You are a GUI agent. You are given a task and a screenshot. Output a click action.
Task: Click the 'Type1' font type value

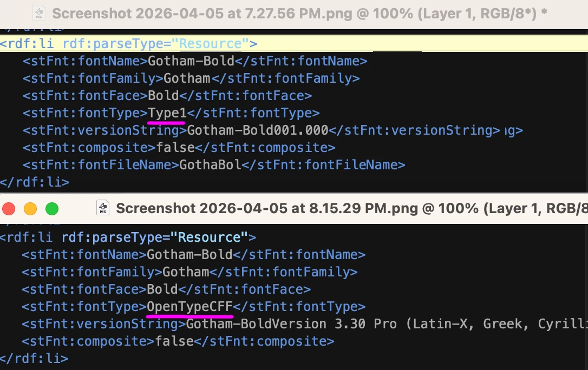(167, 113)
